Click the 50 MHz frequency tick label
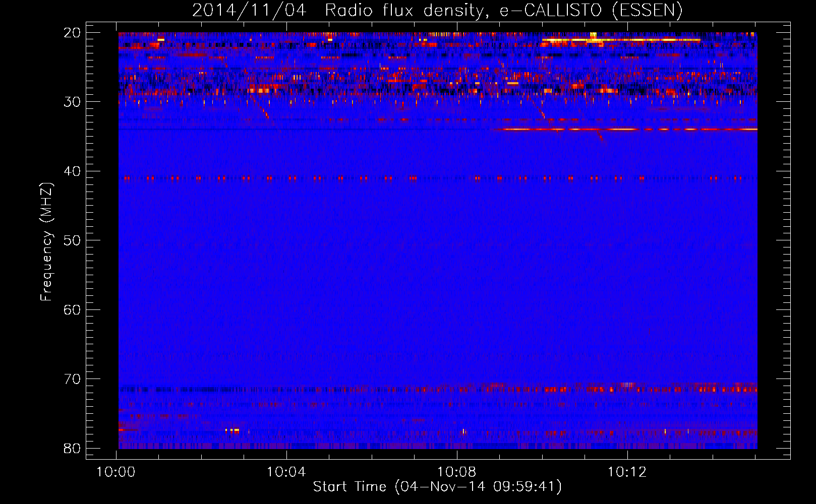 pos(72,240)
